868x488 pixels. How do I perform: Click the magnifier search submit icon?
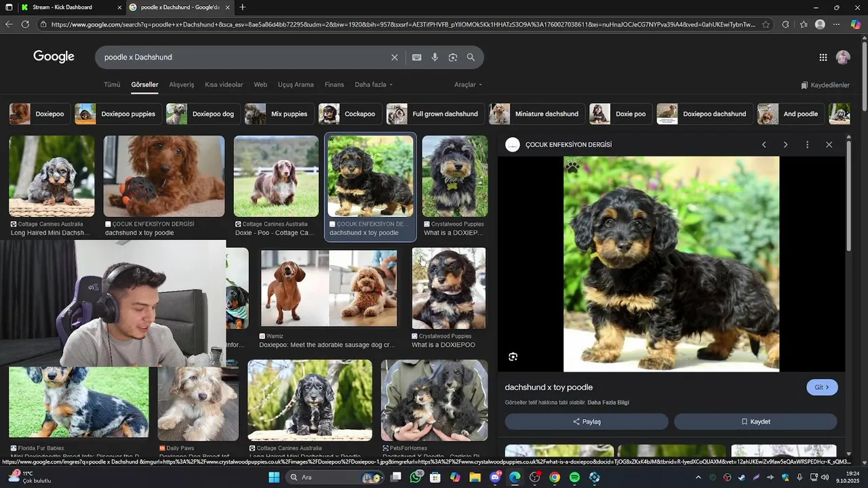coord(471,58)
